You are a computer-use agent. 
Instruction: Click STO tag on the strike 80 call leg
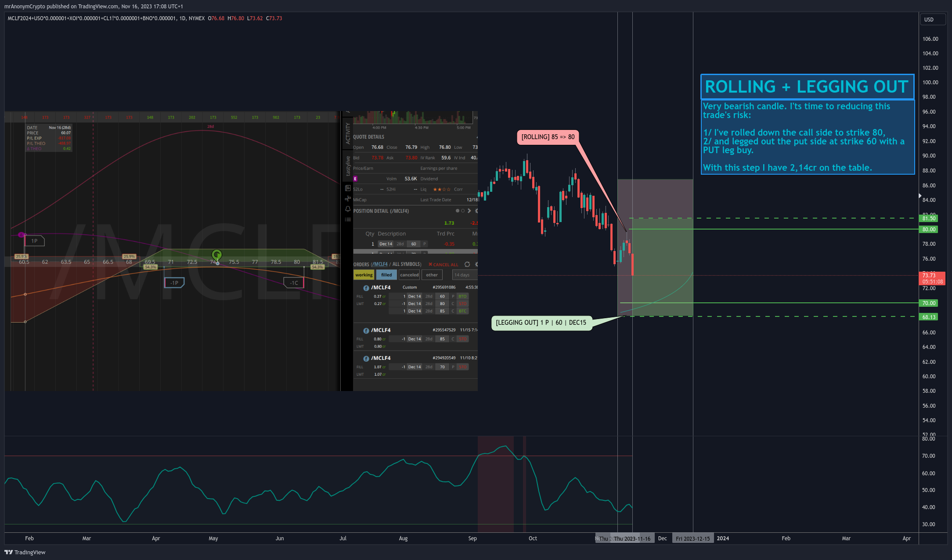462,304
